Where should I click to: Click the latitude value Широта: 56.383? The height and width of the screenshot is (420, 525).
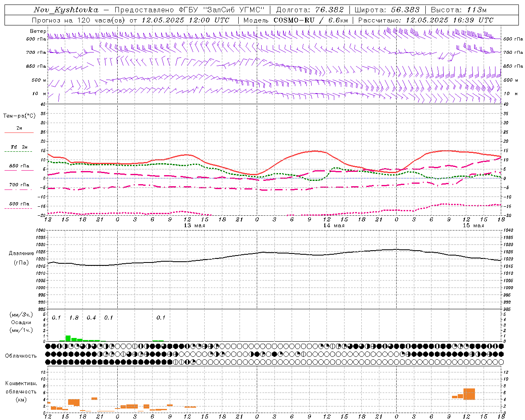click(x=387, y=10)
